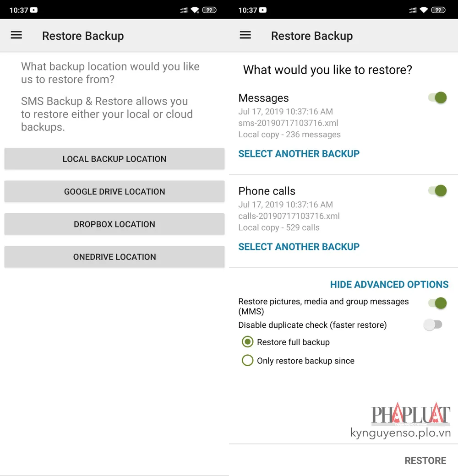The image size is (458, 476).
Task: Select another backup for Messages
Action: click(x=299, y=154)
